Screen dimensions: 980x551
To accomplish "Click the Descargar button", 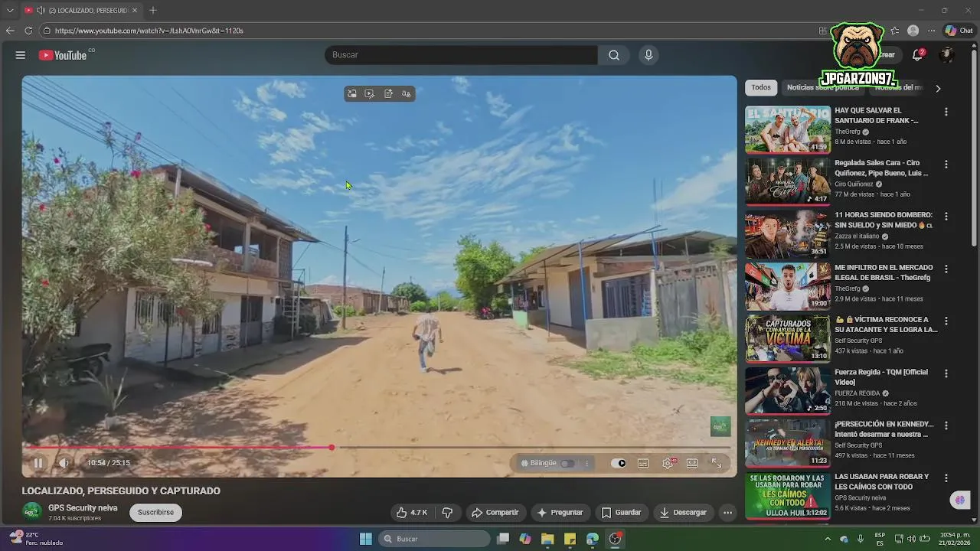I will click(683, 513).
